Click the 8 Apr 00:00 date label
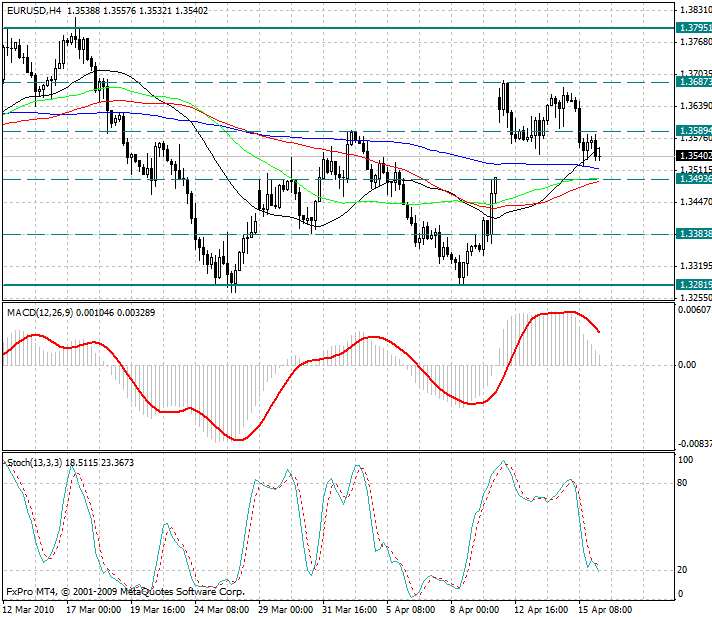Image resolution: width=712 pixels, height=617 pixels. [x=475, y=609]
